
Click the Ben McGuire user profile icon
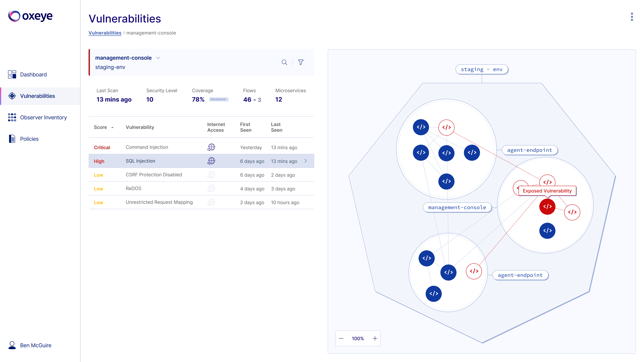click(x=12, y=345)
